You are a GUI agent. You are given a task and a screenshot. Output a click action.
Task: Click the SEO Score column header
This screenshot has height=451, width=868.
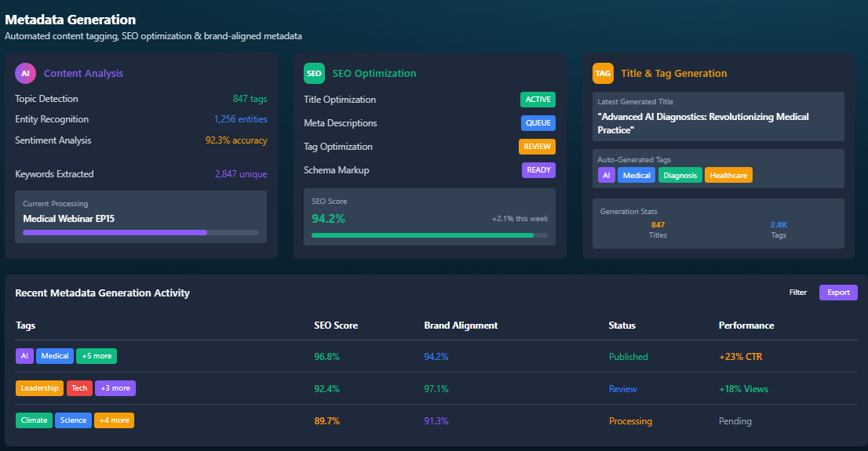[336, 326]
